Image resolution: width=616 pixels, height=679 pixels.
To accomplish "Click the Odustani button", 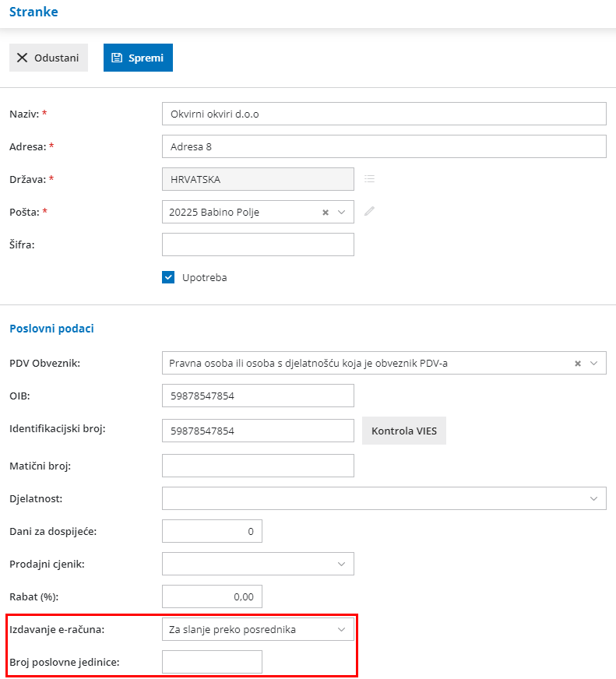I will point(48,57).
